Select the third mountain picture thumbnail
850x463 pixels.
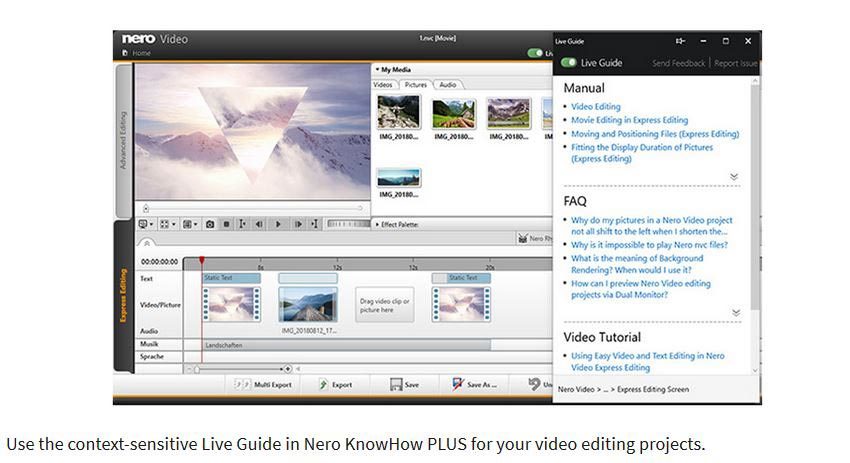pyautogui.click(x=508, y=113)
